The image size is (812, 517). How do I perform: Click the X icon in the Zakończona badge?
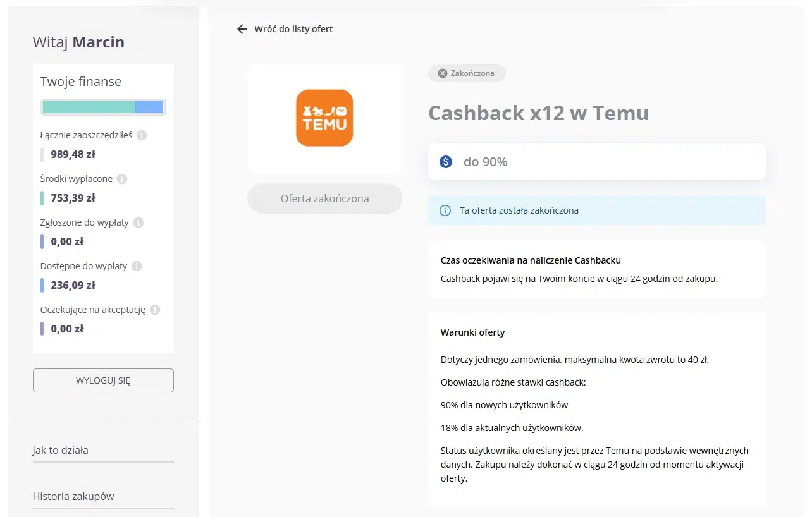443,73
